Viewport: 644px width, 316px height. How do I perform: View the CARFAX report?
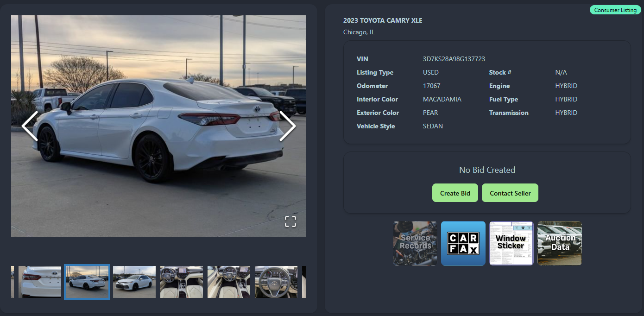463,243
